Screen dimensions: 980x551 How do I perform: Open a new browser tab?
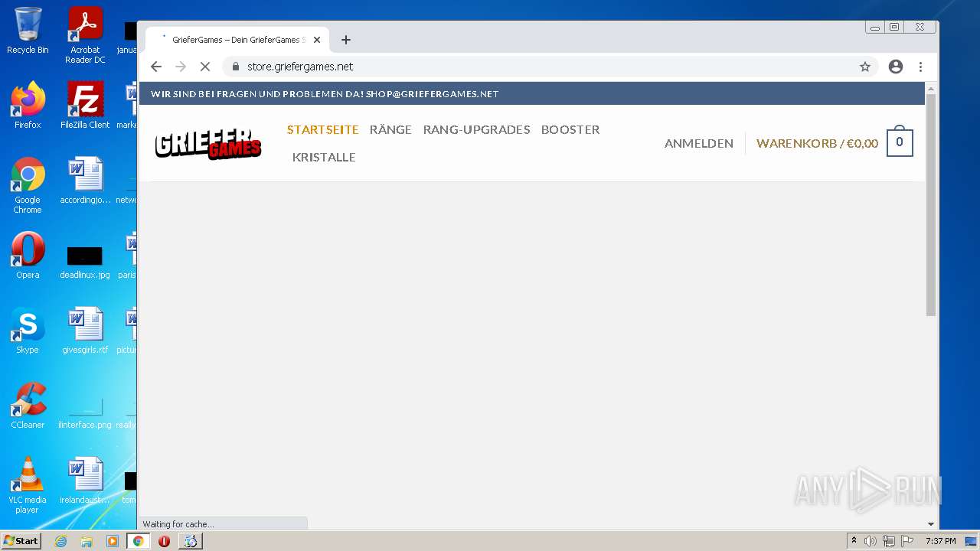[346, 40]
